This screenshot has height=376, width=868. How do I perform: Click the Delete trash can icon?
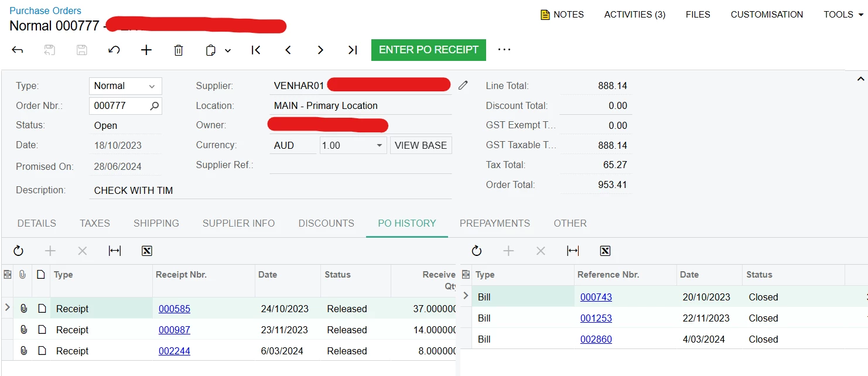point(179,50)
